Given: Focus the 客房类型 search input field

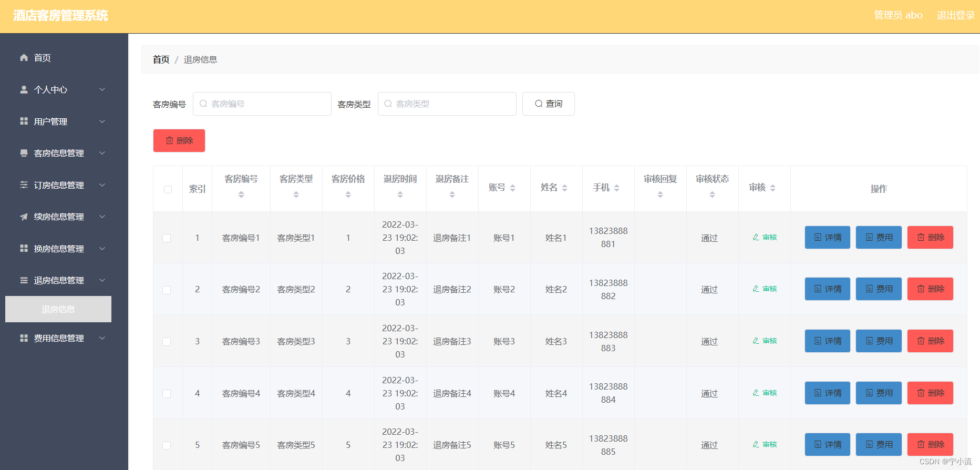Looking at the screenshot, I should pos(447,104).
